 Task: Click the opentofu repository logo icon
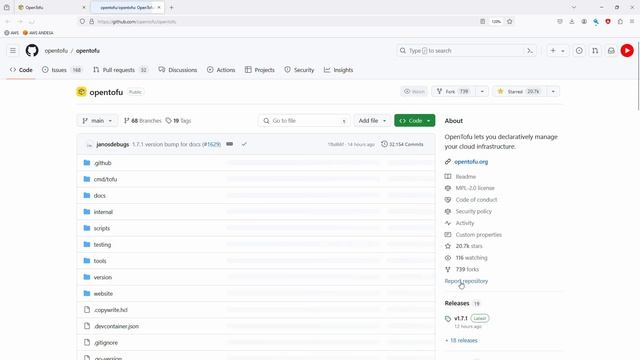(81, 92)
